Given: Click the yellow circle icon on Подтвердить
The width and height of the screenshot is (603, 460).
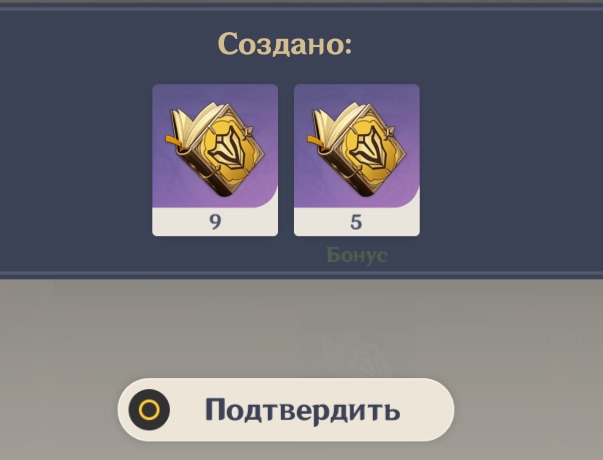Looking at the screenshot, I should (x=149, y=410).
